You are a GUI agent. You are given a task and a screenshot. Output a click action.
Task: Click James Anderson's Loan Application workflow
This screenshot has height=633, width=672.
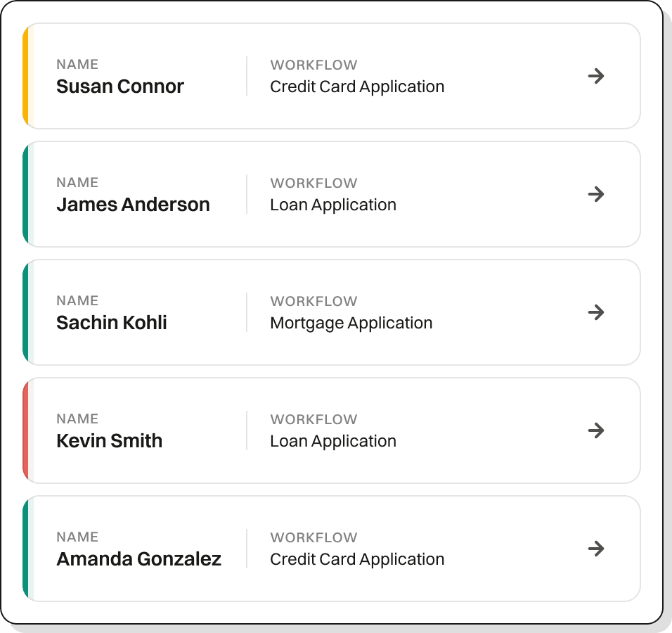click(x=333, y=205)
